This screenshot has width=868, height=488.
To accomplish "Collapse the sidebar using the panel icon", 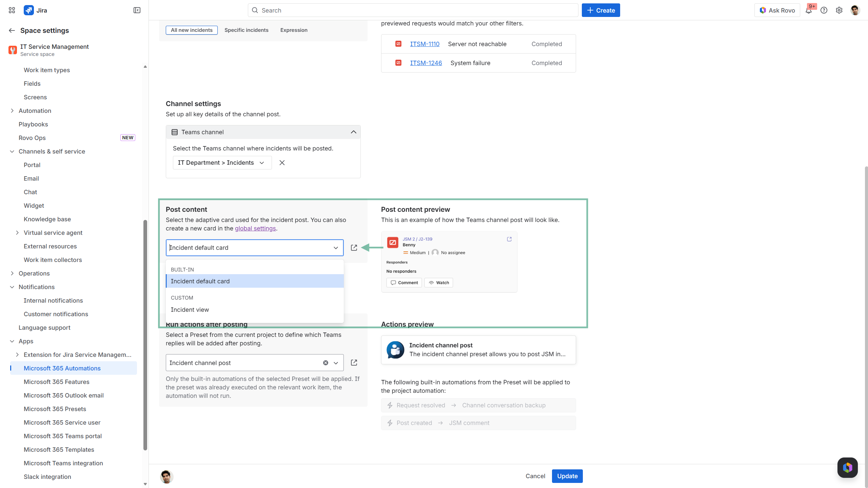I will point(137,10).
